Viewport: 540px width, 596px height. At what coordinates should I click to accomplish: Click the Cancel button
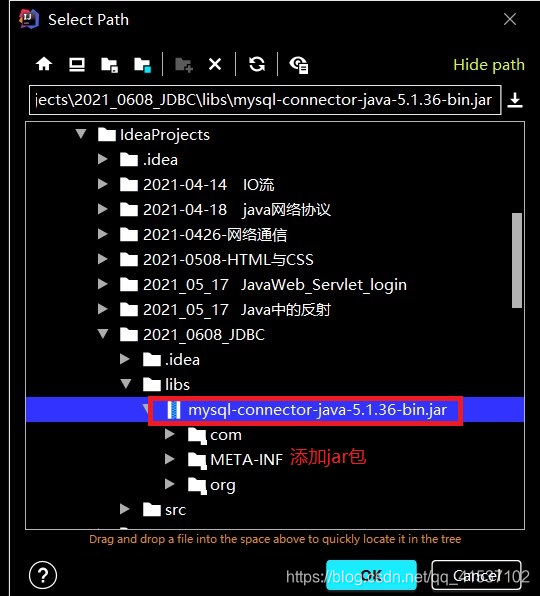point(476,575)
